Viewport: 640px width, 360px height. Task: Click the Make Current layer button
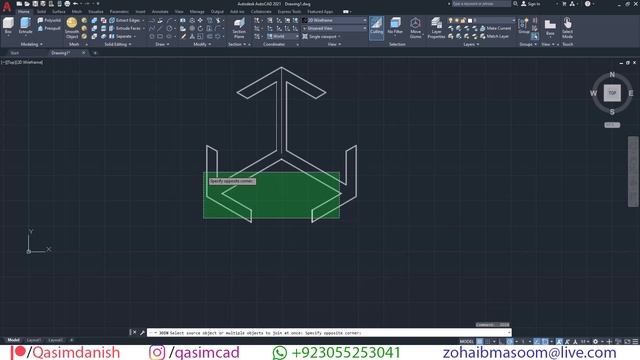click(495, 28)
